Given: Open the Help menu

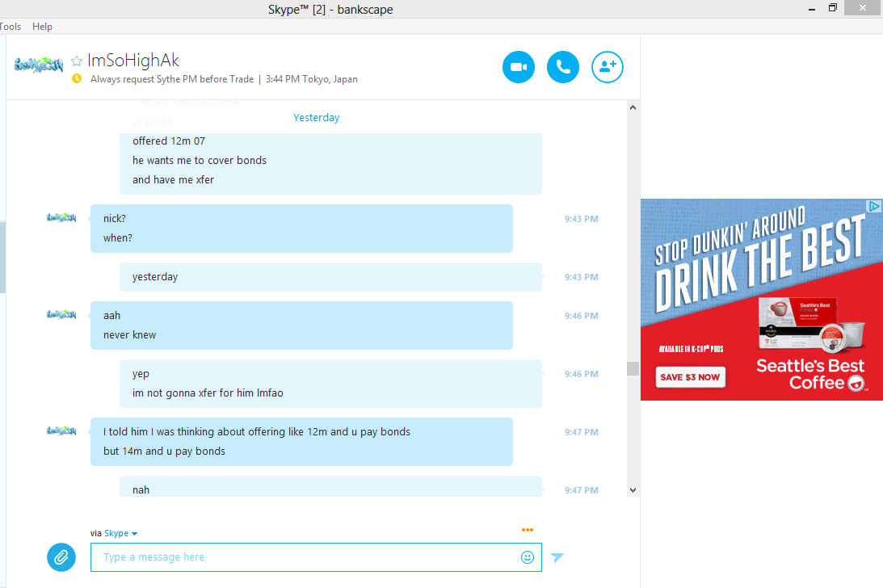Looking at the screenshot, I should tap(42, 27).
